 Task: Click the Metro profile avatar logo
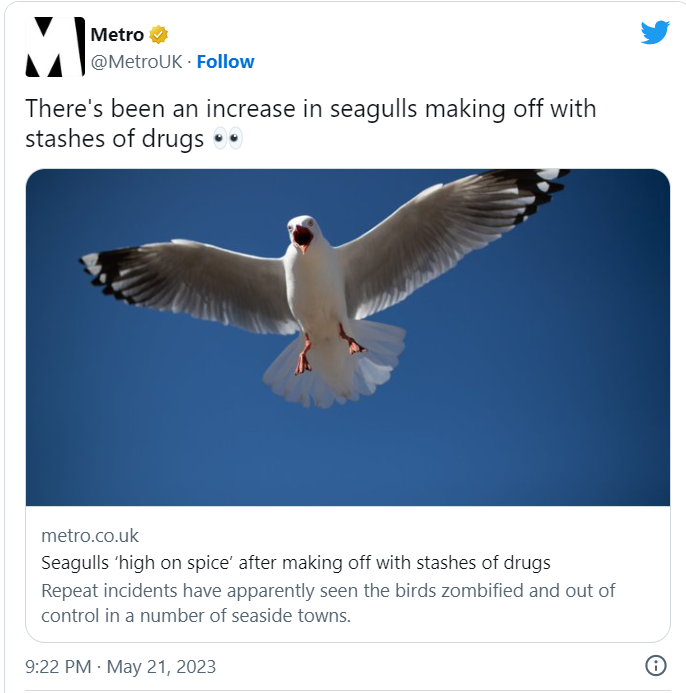click(x=55, y=47)
